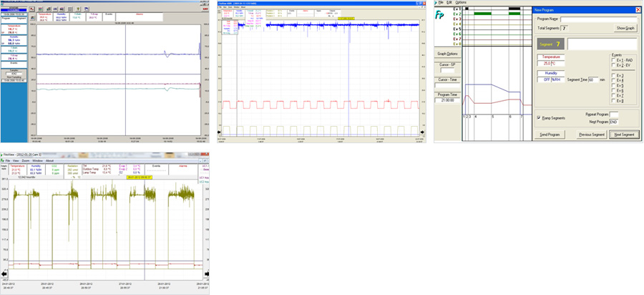The image size is (644, 295).
Task: Open the File menu in the program editor
Action: coord(441,2)
